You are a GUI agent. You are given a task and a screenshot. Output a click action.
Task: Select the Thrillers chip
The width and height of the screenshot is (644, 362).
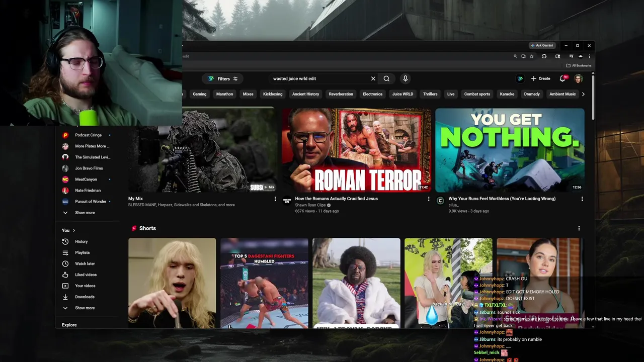coord(430,94)
